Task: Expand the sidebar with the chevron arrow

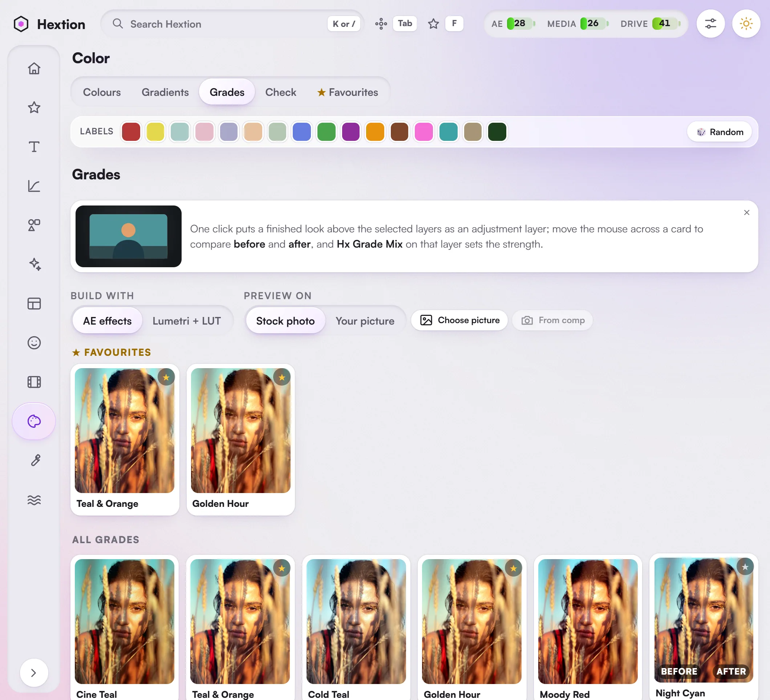Action: [34, 672]
